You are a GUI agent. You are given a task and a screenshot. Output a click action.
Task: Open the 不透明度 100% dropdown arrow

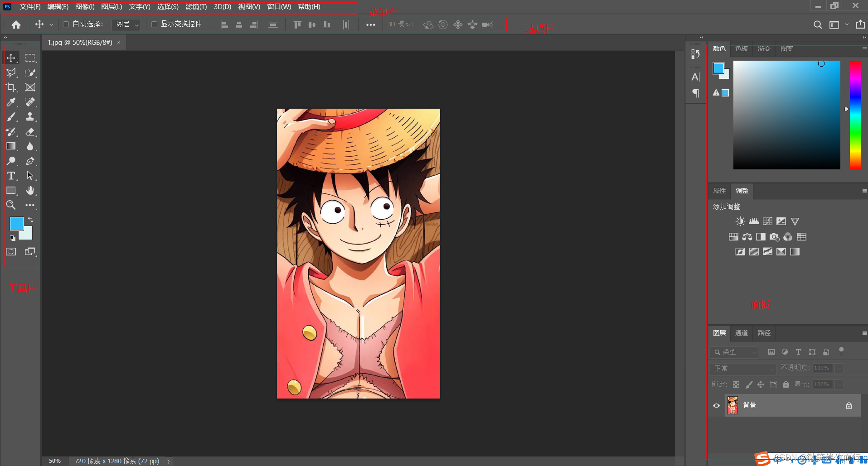(x=839, y=369)
